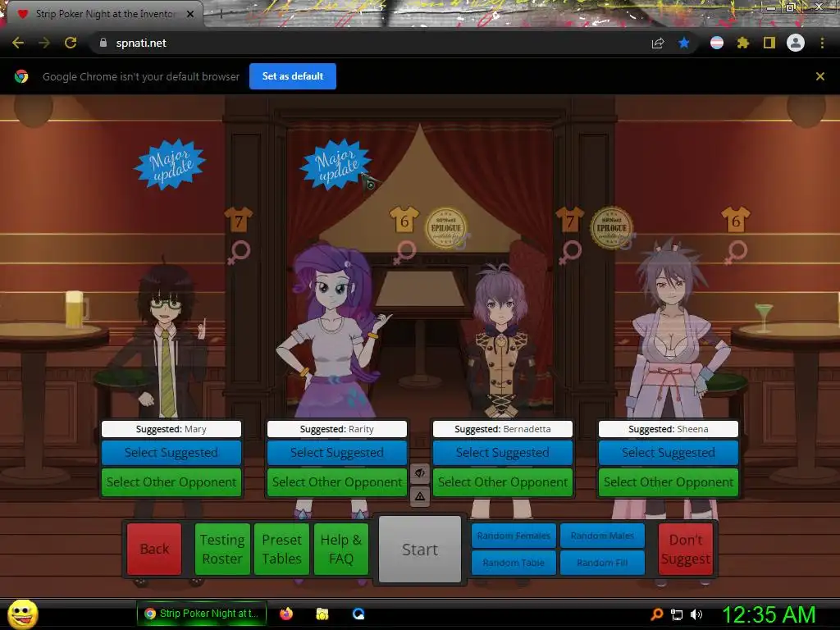Click the tray search magnifier icon
Screen dimensions: 840x630
tap(657, 614)
